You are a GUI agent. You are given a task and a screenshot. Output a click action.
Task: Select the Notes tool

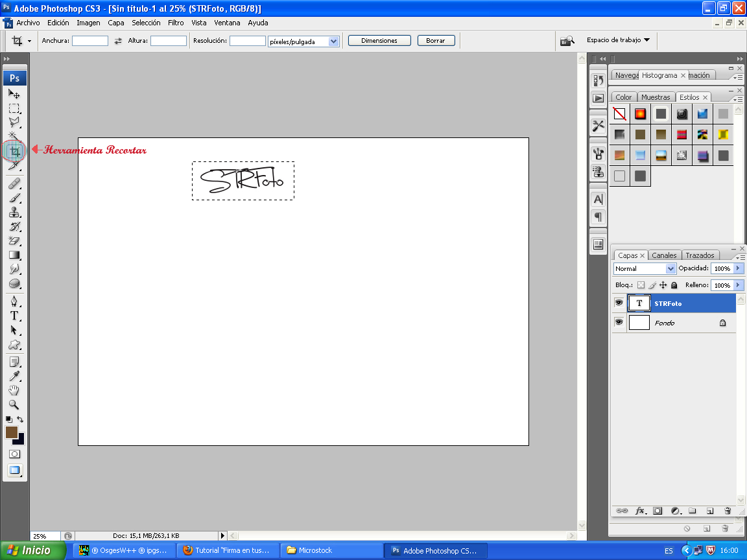pyautogui.click(x=14, y=362)
